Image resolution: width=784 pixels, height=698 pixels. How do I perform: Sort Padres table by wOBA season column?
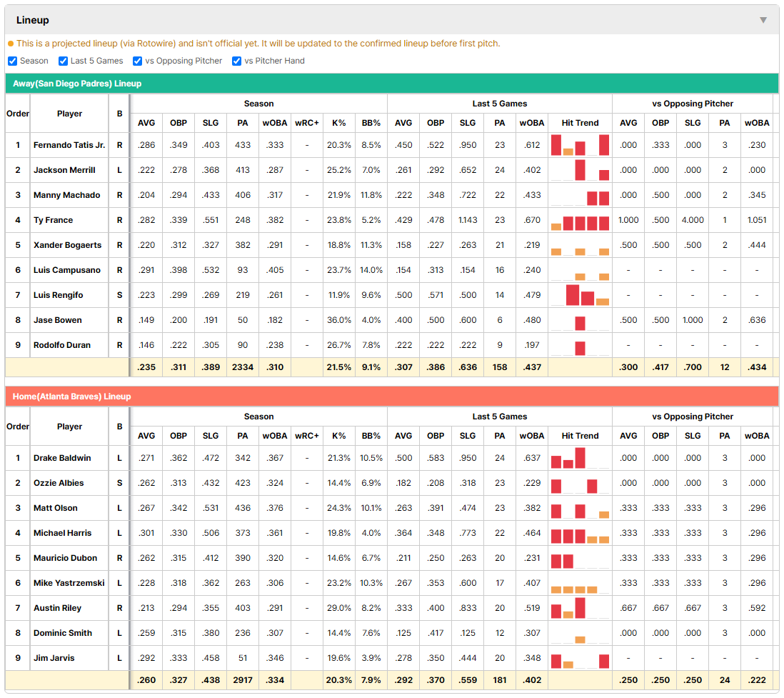274,123
